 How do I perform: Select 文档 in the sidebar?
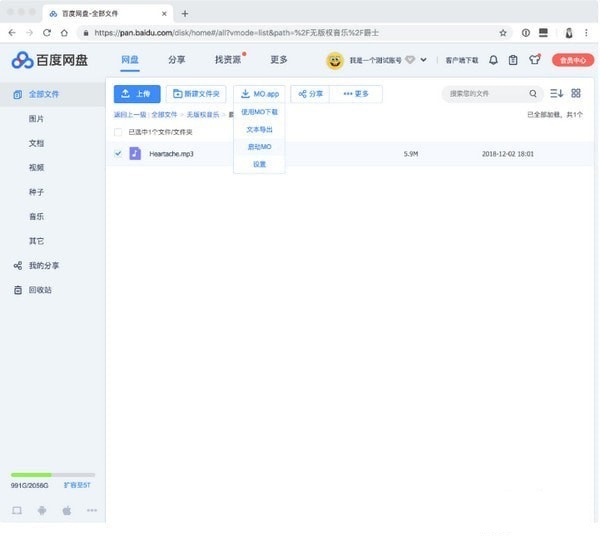pos(36,143)
